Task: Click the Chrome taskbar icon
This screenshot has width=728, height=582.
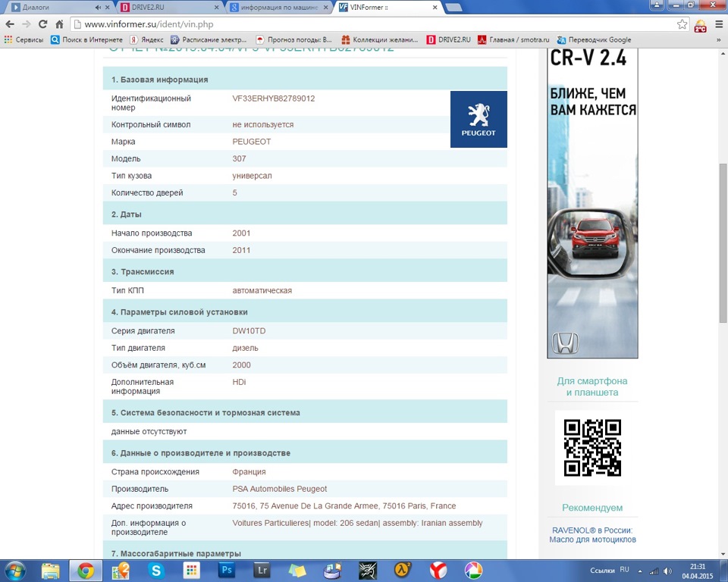Action: 86,571
